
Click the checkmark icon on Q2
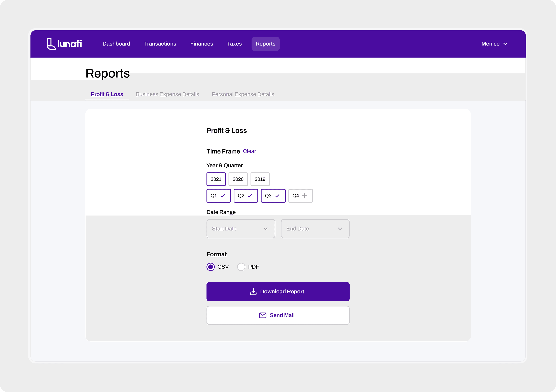[x=250, y=196]
